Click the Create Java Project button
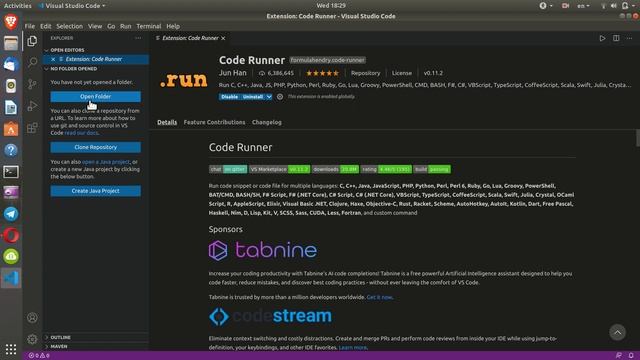 click(x=96, y=191)
